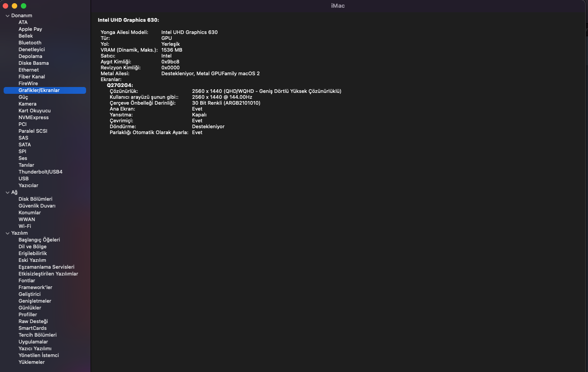The height and width of the screenshot is (372, 588).
Task: Click the VRAM value 1536 MB
Action: [172, 50]
